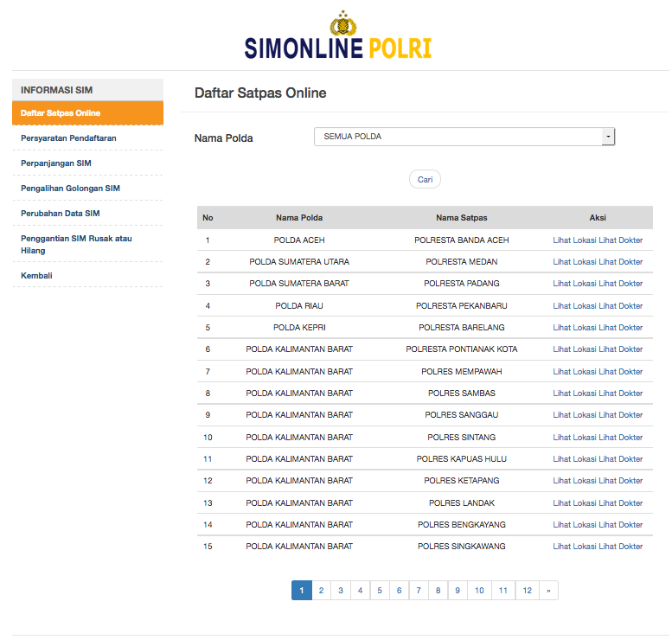Click the Cari search button

[425, 179]
